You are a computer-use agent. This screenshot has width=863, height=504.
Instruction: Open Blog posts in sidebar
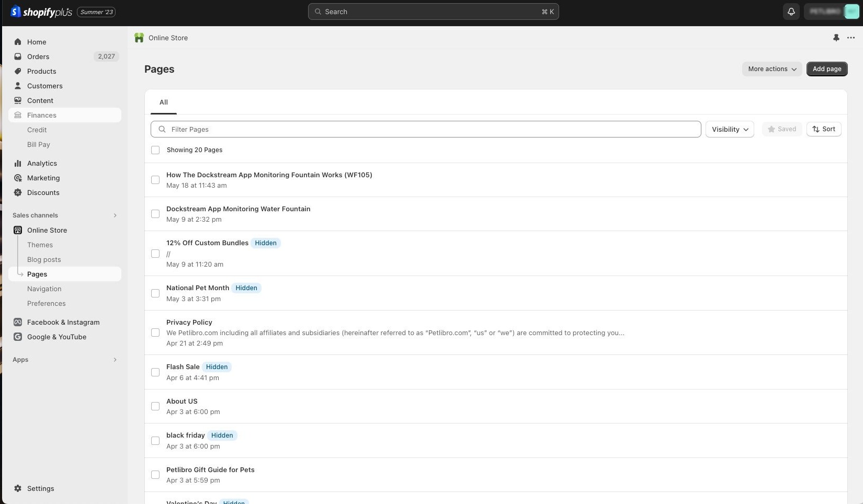click(44, 259)
